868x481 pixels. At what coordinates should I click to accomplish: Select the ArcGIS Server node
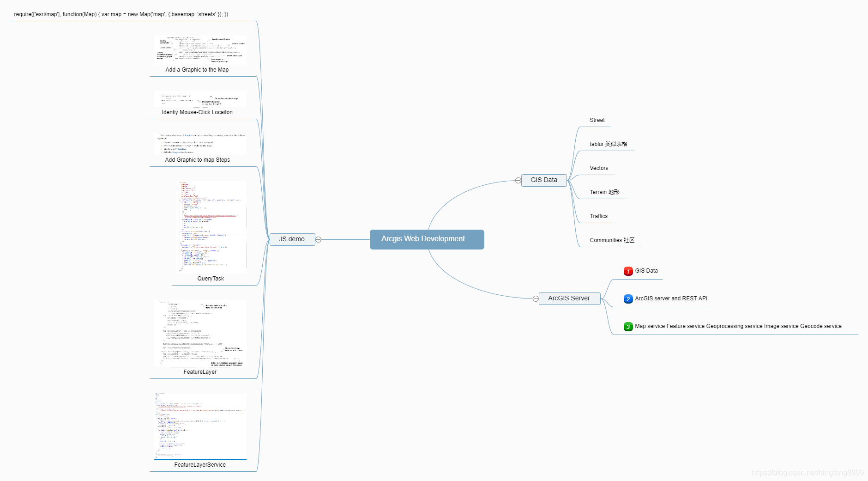[x=569, y=298]
